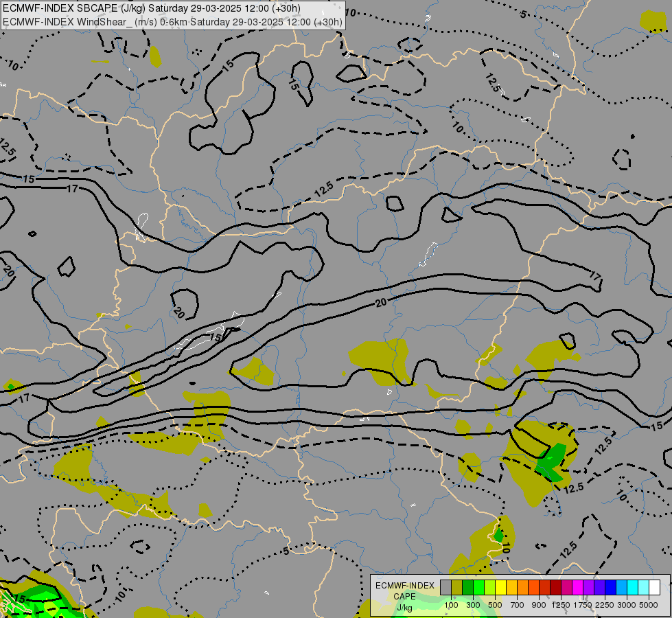The height and width of the screenshot is (618, 672).
Task: Select the white legend swatch
Action: [654, 588]
